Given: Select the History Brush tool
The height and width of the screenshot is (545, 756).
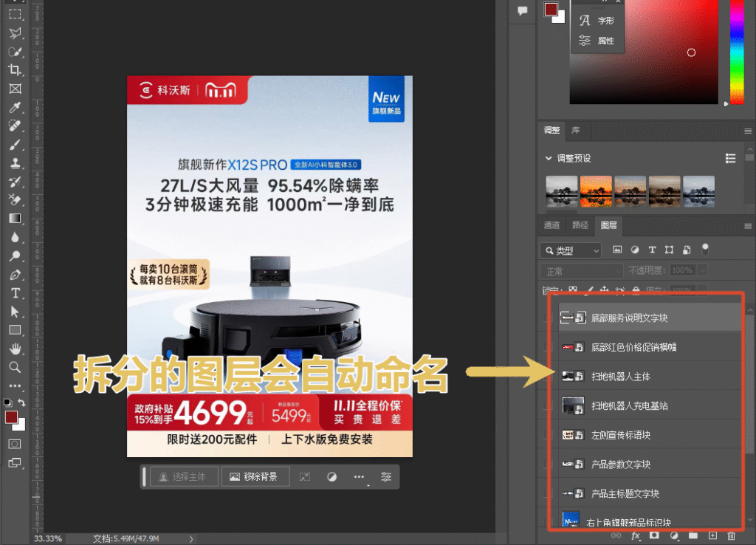Looking at the screenshot, I should coord(15,182).
